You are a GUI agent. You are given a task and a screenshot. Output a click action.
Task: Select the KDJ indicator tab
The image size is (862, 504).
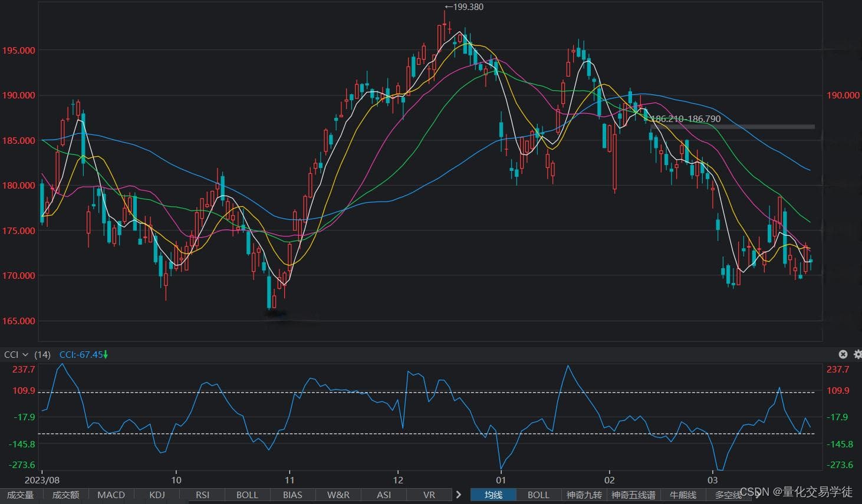(157, 495)
